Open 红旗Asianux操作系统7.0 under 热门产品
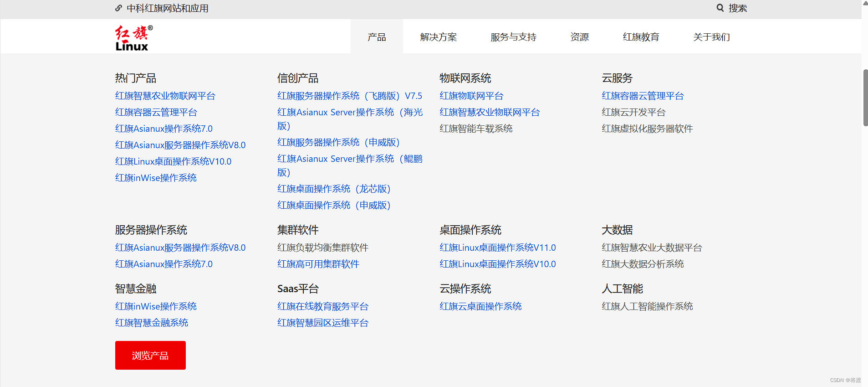The image size is (868, 387). click(x=164, y=129)
